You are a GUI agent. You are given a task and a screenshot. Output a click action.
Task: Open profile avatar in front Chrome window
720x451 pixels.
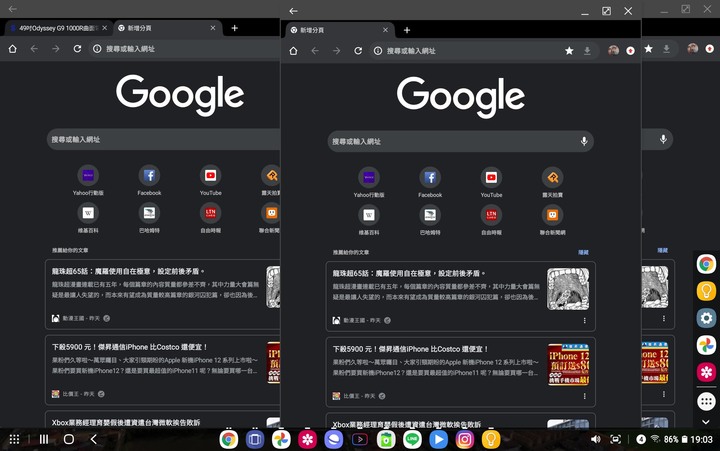pos(613,51)
